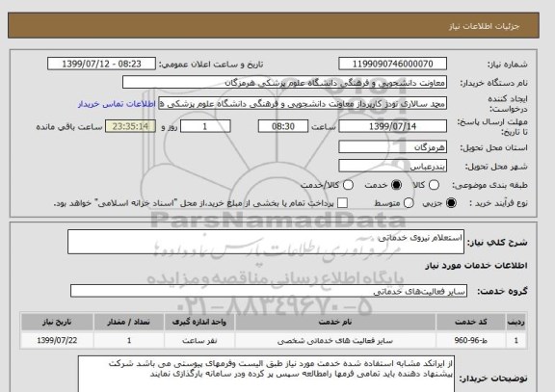Click need date cell 1399/07/22

(57, 341)
